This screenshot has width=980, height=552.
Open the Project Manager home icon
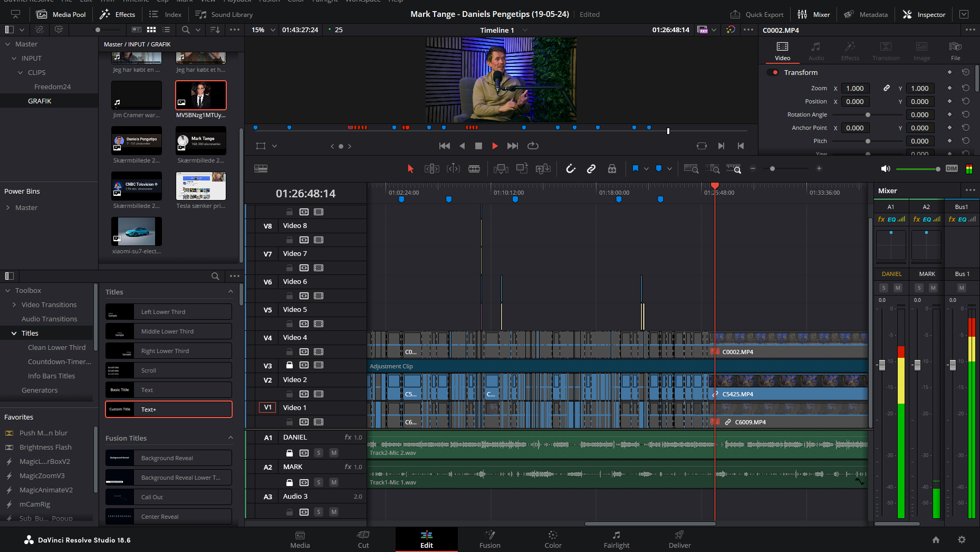936,540
